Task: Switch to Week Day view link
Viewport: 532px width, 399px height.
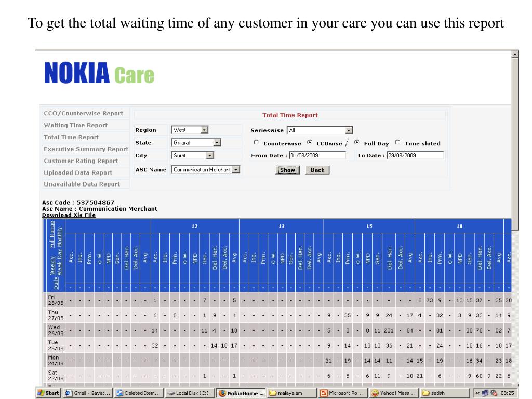Action: click(x=59, y=262)
